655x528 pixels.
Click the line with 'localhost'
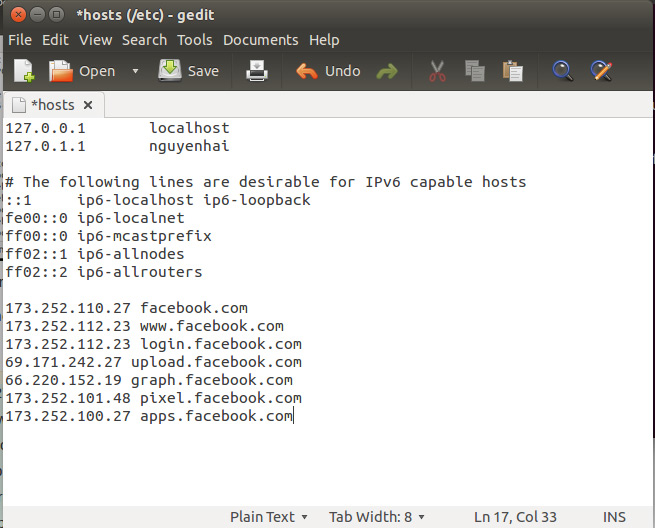tap(117, 128)
